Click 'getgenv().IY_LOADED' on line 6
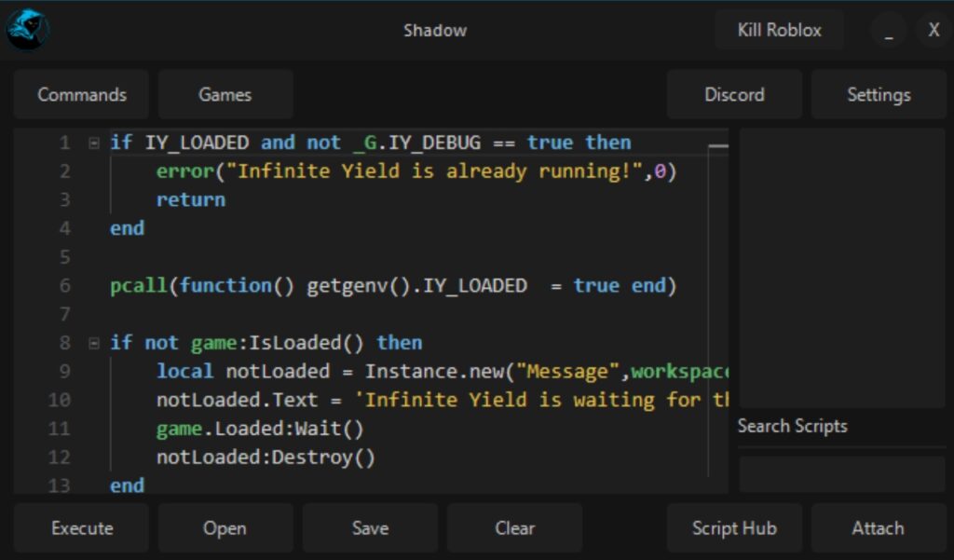The height and width of the screenshot is (560, 954). [x=416, y=285]
